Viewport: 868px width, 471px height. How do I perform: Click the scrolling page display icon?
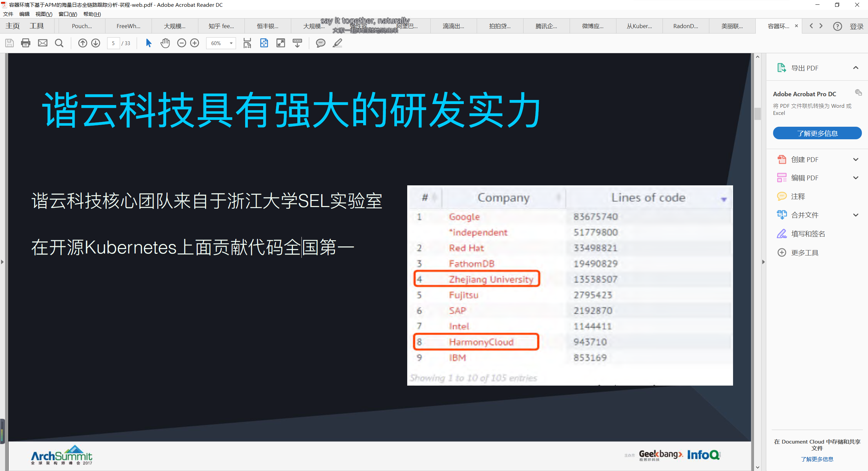coord(248,43)
